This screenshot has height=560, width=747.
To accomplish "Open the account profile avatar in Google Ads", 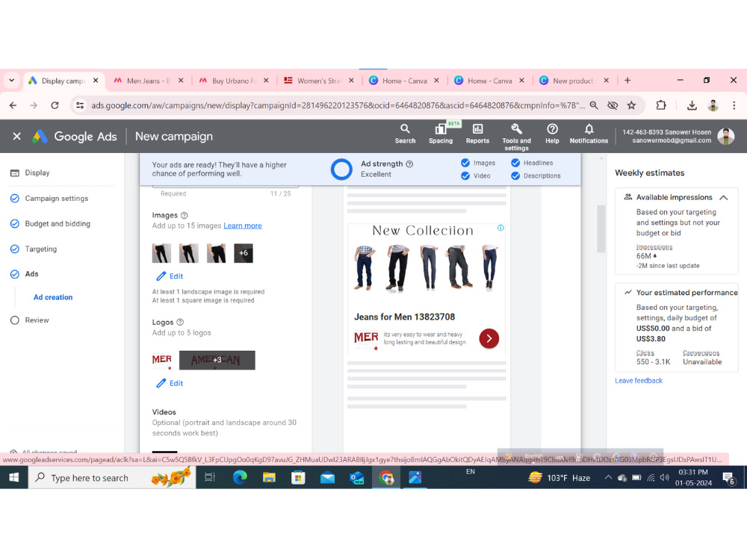I will pos(725,136).
